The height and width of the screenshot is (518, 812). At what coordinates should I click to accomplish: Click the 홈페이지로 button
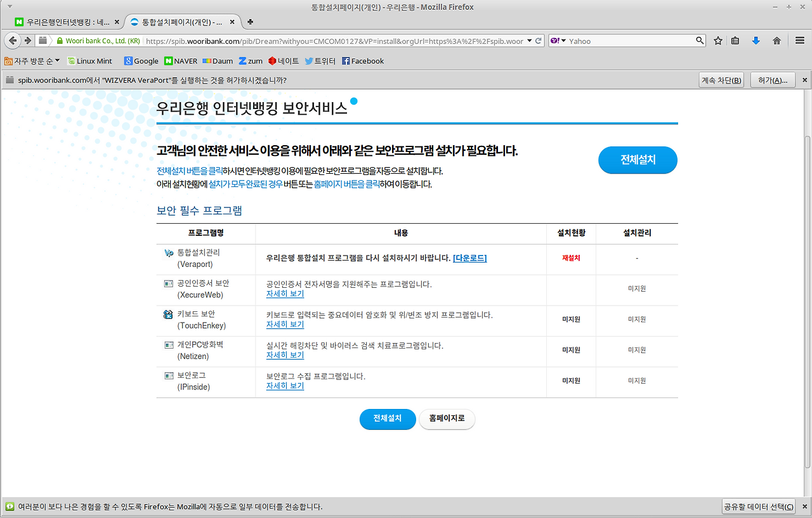click(x=447, y=419)
